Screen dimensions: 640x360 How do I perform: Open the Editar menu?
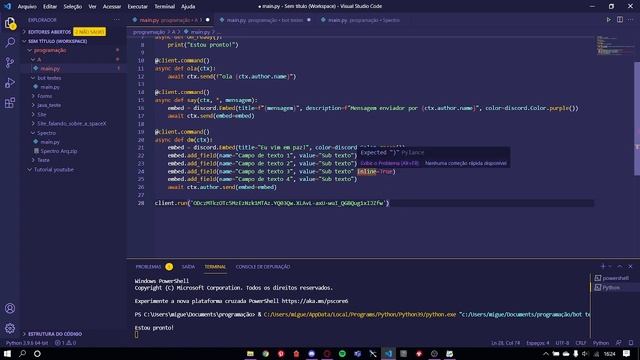[50, 7]
